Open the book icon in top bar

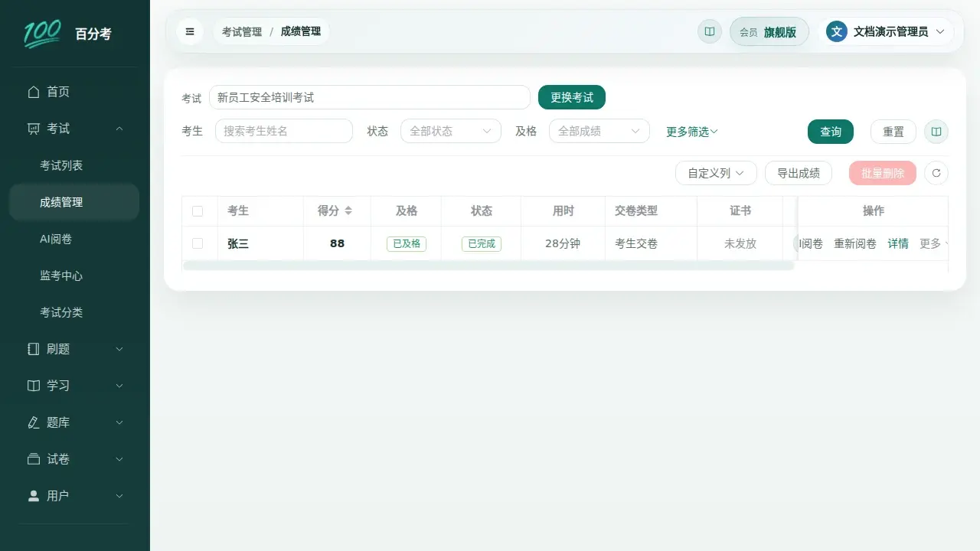point(710,31)
